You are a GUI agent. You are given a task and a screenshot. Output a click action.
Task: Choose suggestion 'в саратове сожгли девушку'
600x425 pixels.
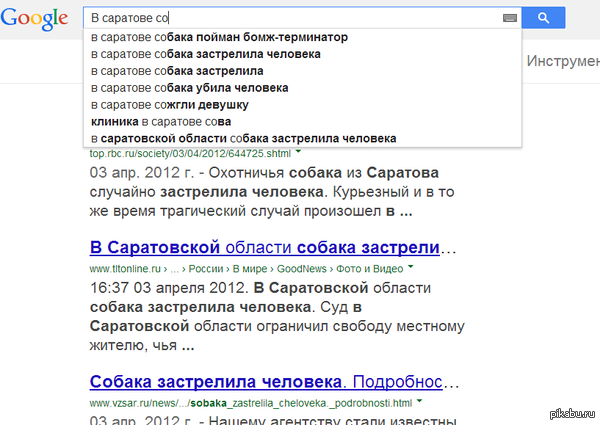(x=302, y=105)
